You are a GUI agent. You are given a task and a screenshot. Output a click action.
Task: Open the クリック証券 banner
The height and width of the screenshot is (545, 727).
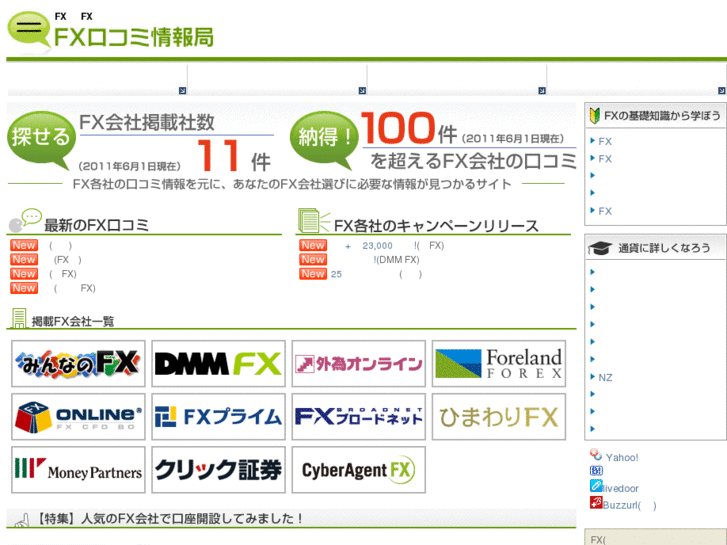pyautogui.click(x=218, y=470)
